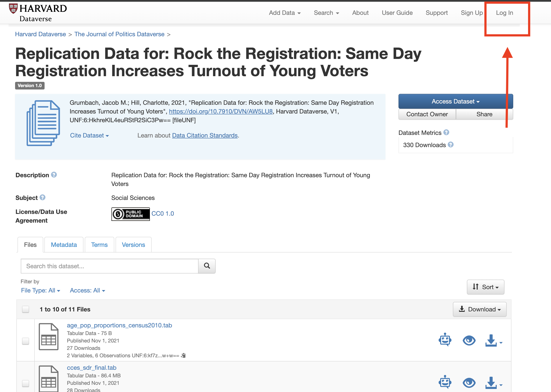Click the Description help question-mark icon
This screenshot has width=551, height=392.
54,175
